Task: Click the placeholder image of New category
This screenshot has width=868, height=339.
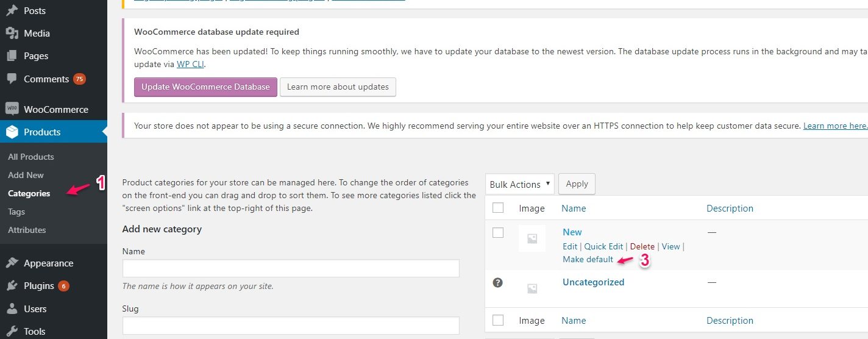Action: coord(532,238)
